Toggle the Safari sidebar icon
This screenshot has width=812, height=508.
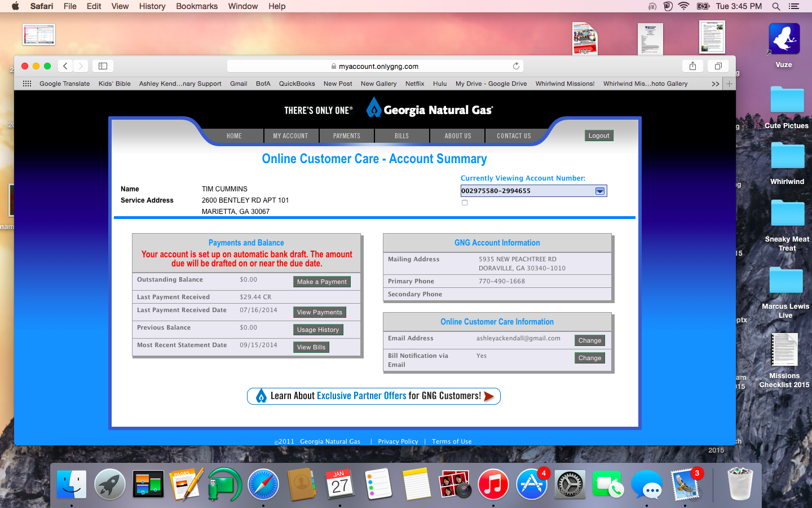(103, 66)
